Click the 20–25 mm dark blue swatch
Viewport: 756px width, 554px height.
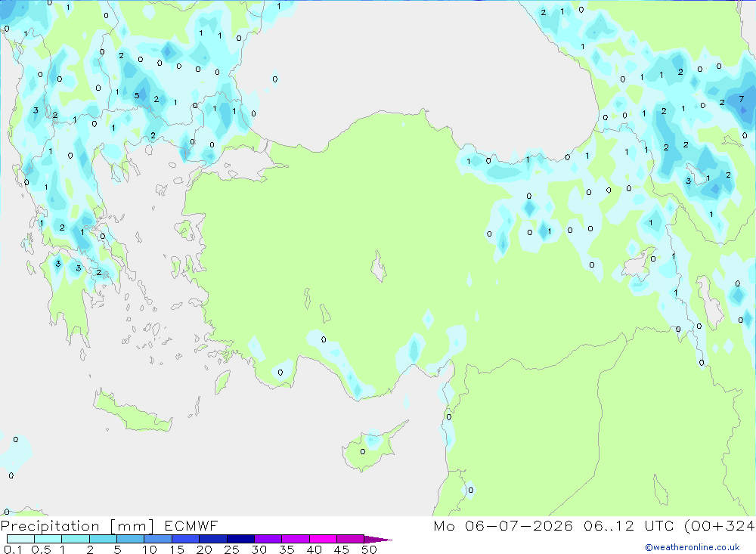(x=213, y=539)
